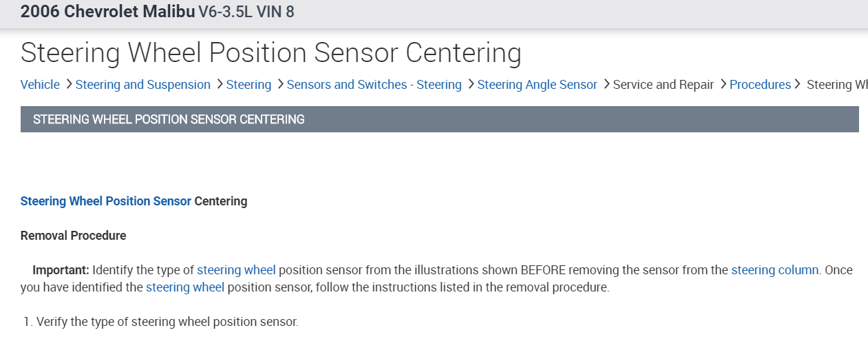Click the chevron before 'Procedures' breadcrumb

point(723,84)
